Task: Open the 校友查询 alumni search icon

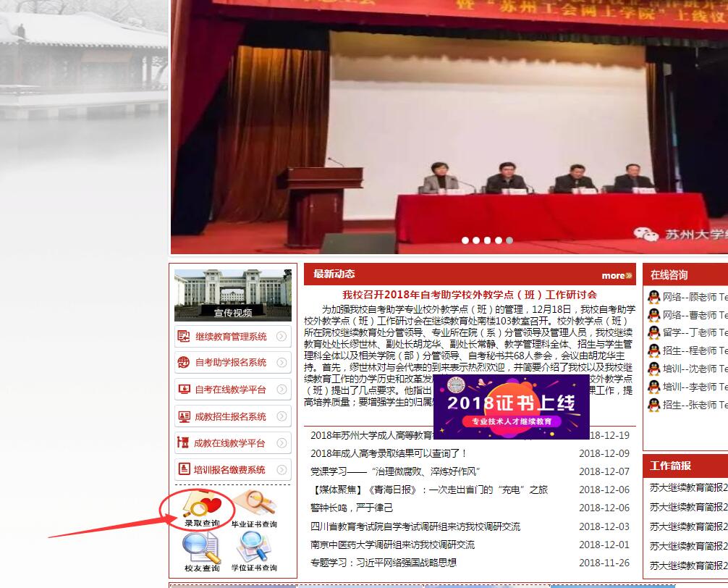Action: 201,550
